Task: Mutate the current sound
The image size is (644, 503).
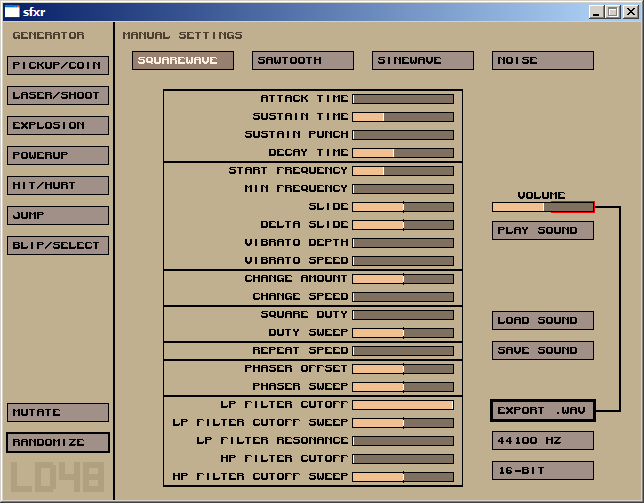Action: tap(58, 413)
